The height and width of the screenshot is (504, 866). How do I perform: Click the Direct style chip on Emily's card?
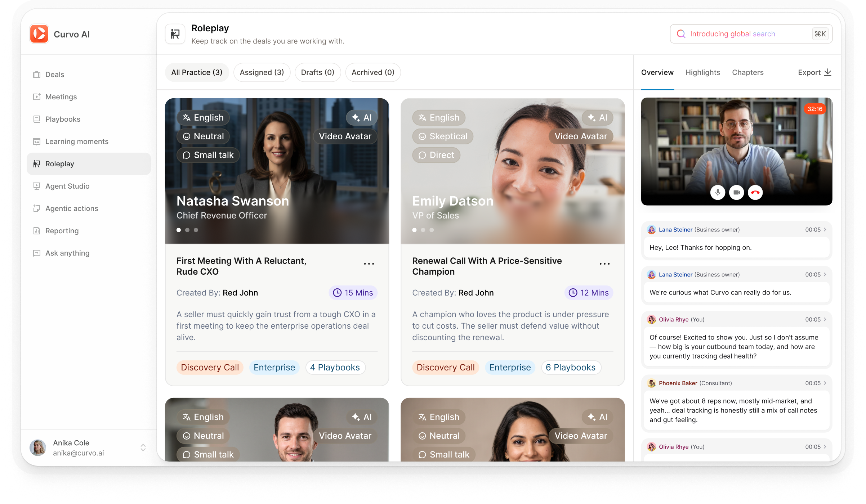point(436,155)
